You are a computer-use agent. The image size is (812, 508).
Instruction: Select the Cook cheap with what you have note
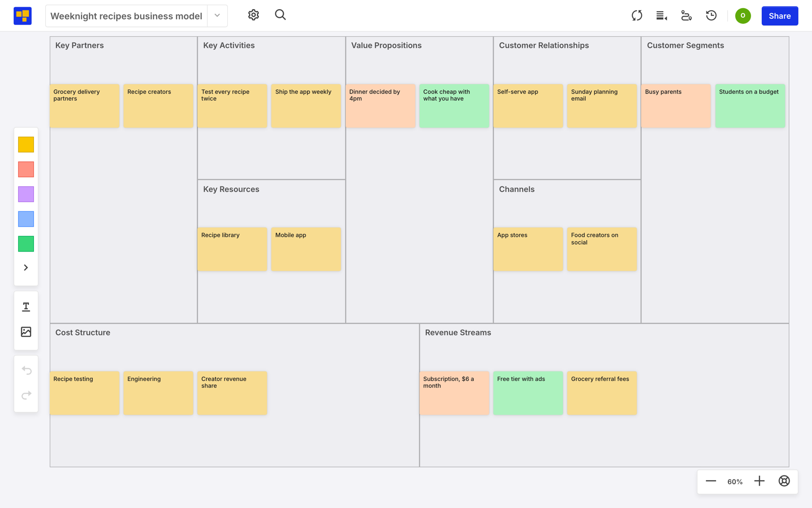point(454,106)
